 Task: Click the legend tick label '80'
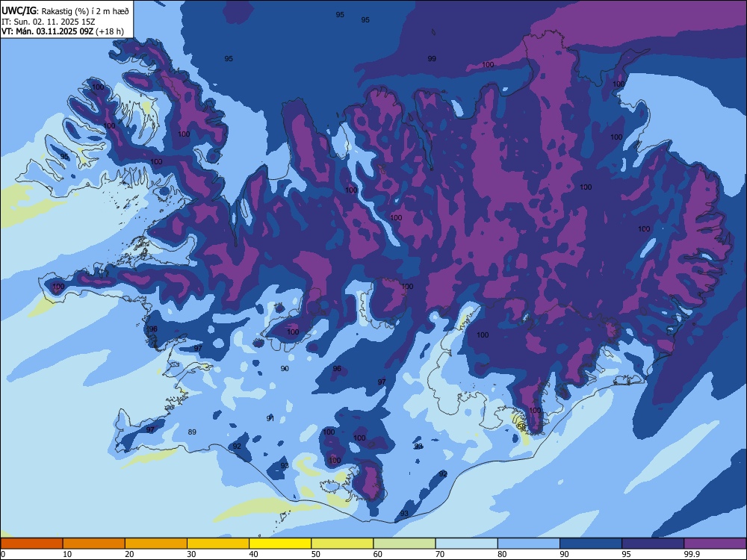click(502, 554)
